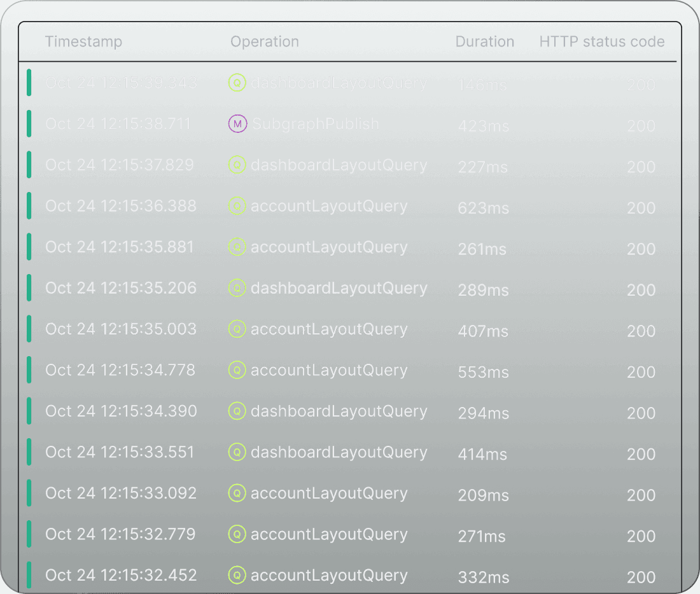Click the query icon next to accountLayoutQuery at 12:15:35.881
The height and width of the screenshot is (594, 700).
(x=237, y=247)
